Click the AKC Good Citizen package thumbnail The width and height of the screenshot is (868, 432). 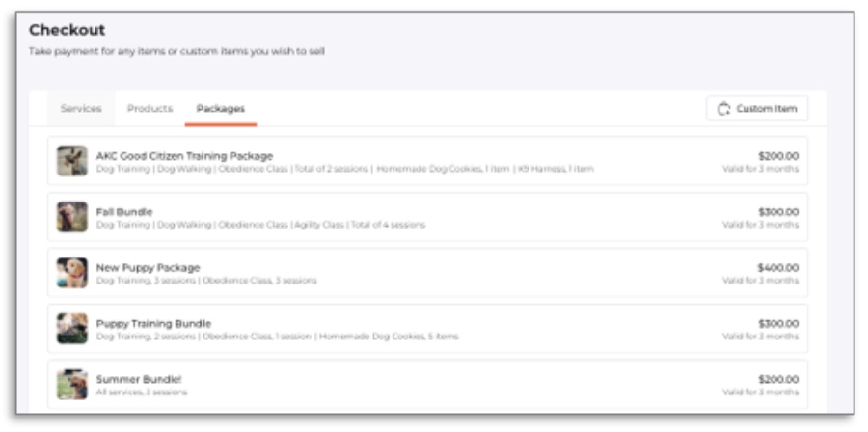point(72,161)
